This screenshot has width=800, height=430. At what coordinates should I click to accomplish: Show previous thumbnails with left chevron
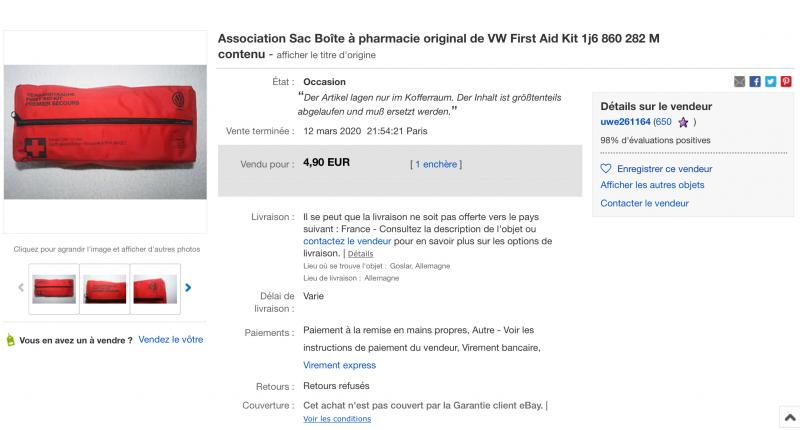(x=21, y=288)
